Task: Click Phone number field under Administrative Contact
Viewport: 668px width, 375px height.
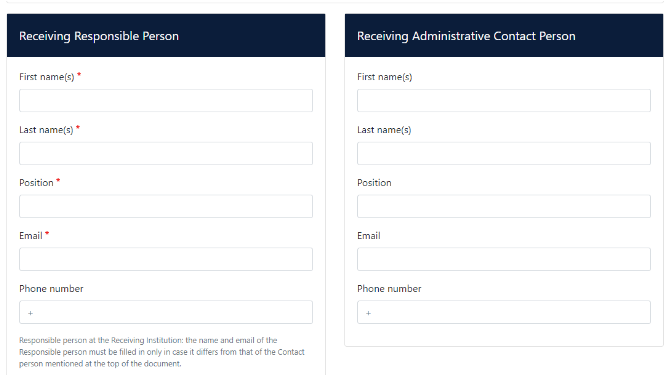Action: (x=504, y=312)
